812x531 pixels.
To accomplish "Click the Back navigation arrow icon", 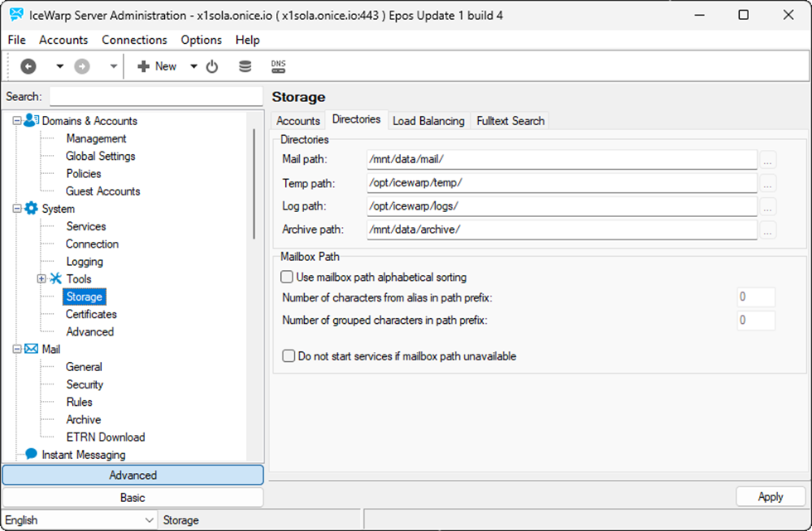I will (x=28, y=66).
